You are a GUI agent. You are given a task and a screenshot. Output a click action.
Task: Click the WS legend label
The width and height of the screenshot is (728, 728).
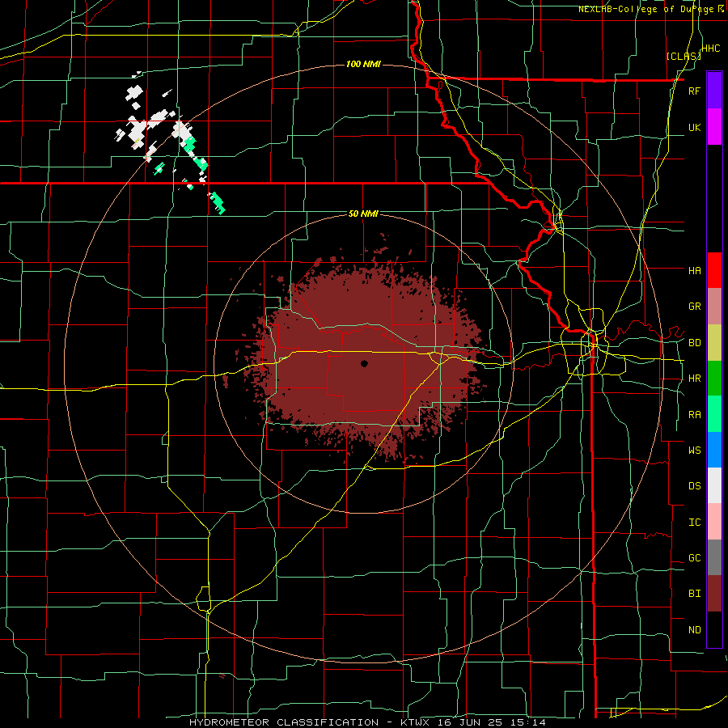click(x=695, y=451)
